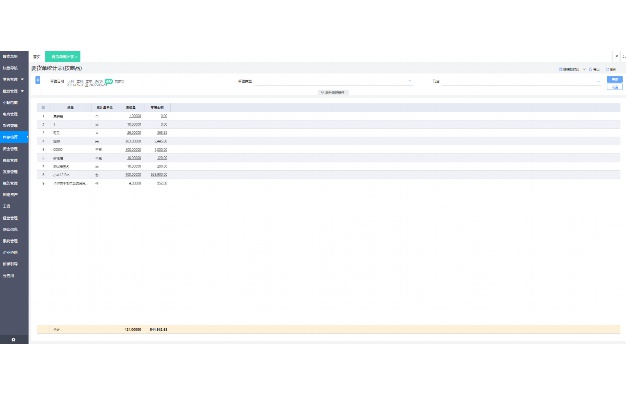The image size is (626, 395).
Task: Select the blue highlighted sidebar menu item
Action: 14,137
